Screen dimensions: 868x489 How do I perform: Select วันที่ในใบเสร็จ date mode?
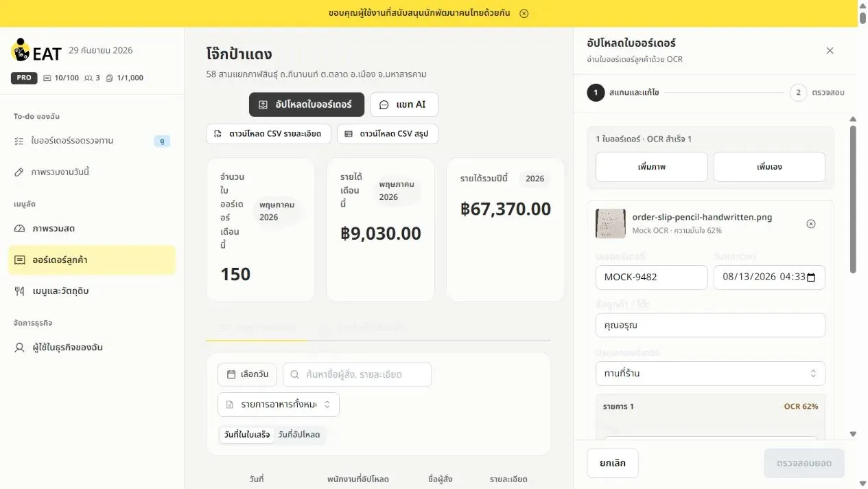click(x=247, y=435)
